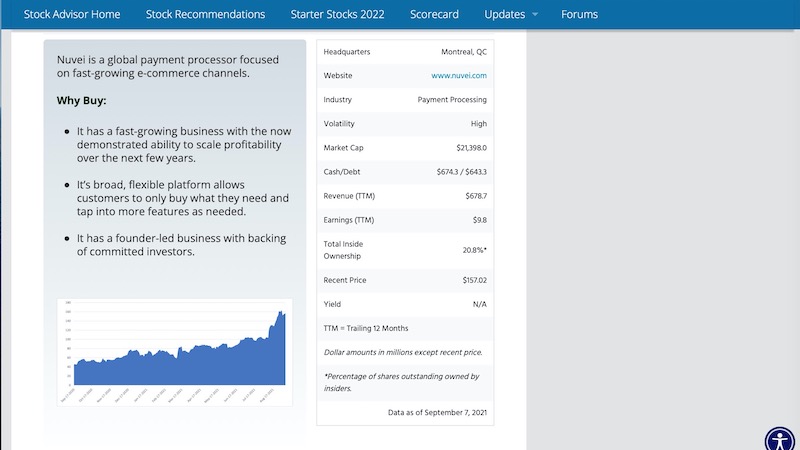
Task: Click the 'founder-led business' bullet point
Action: tap(182, 245)
